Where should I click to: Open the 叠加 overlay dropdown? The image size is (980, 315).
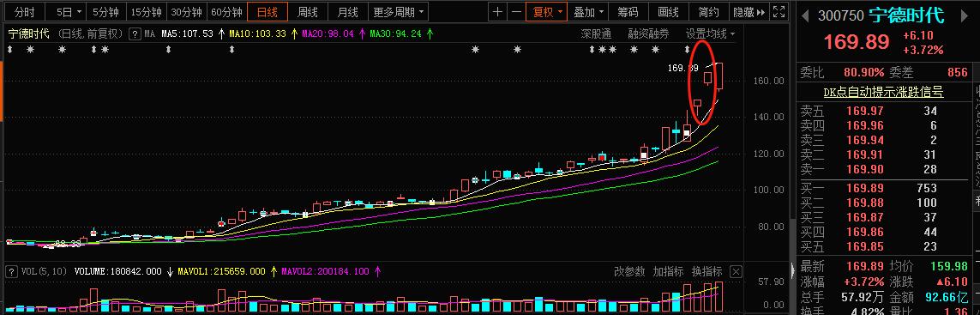click(x=589, y=11)
